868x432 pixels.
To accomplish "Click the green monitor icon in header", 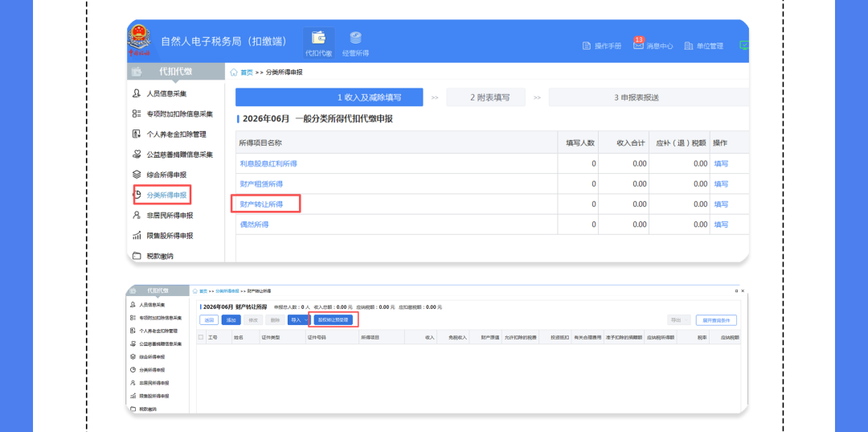I will (744, 45).
